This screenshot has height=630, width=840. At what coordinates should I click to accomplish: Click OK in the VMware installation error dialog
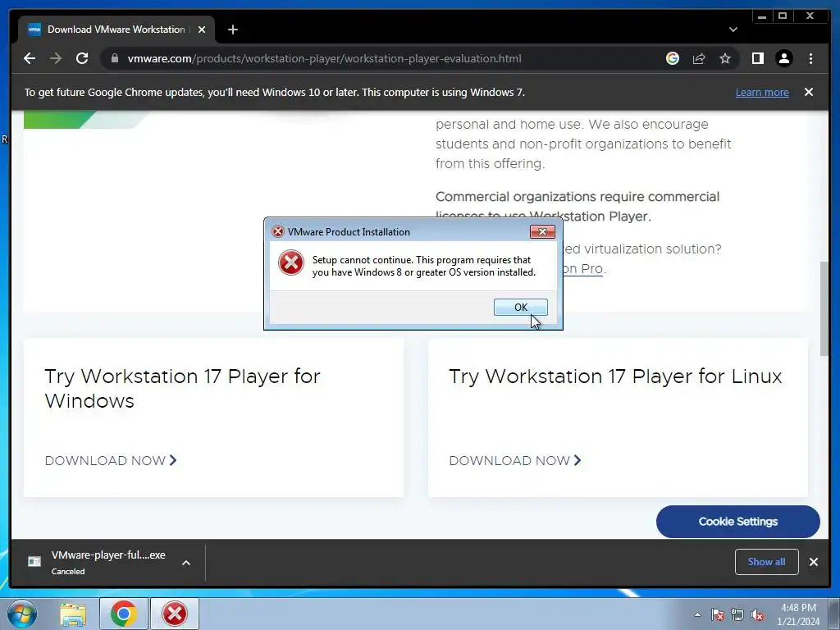coord(520,307)
